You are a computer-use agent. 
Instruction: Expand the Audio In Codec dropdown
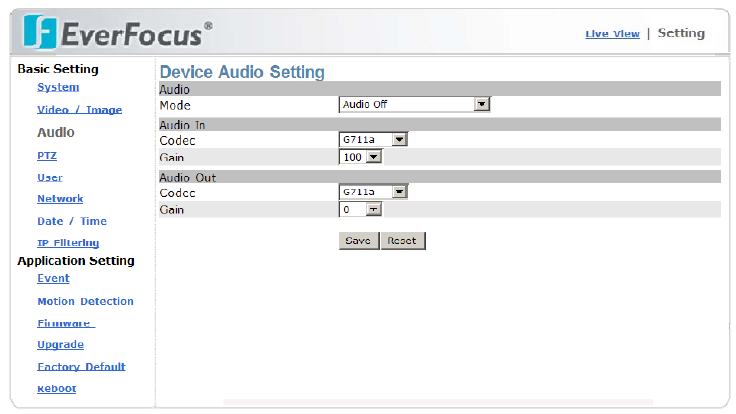click(400, 140)
